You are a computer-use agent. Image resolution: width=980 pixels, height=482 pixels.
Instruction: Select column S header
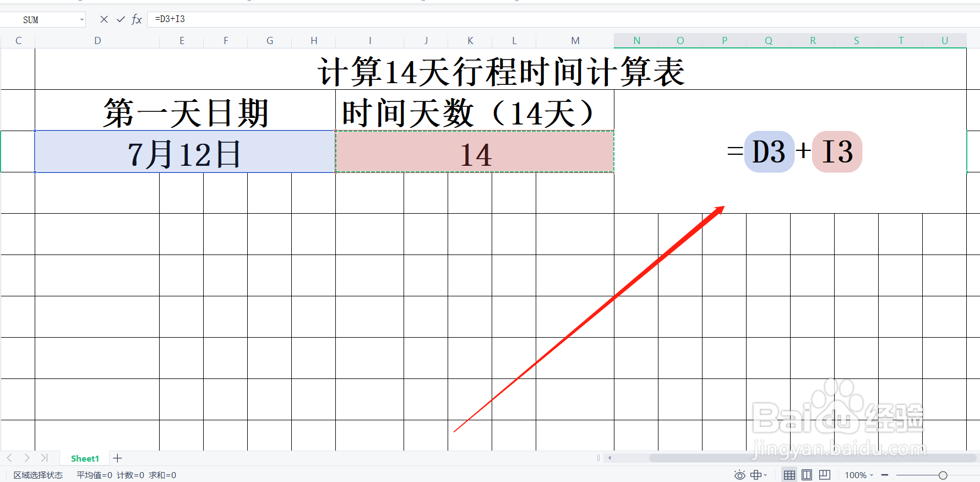(857, 41)
